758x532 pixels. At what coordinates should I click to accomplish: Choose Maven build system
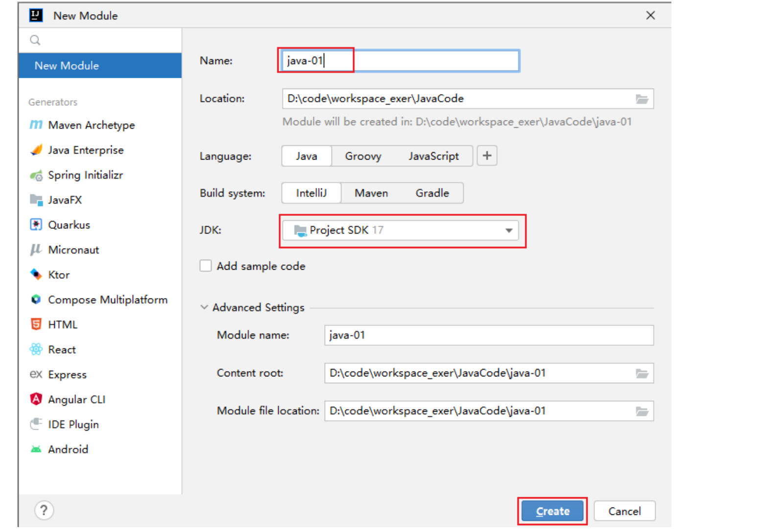point(371,193)
